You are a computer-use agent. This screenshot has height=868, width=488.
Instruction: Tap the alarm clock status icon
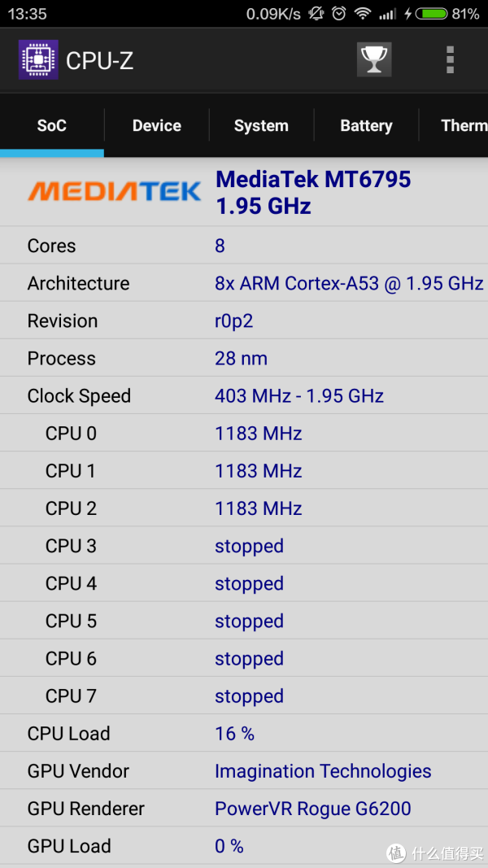[x=339, y=14]
